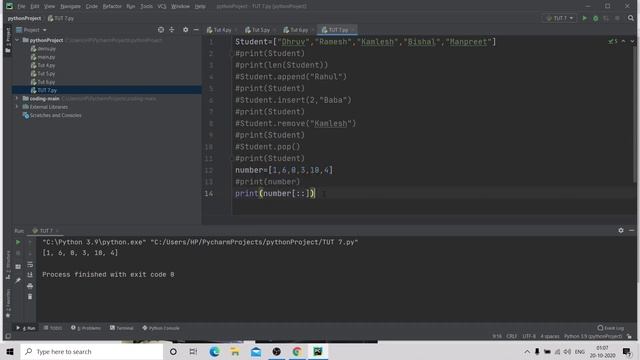The height and width of the screenshot is (360, 640).
Task: Print the Run console output
Action: click(x=30, y=286)
